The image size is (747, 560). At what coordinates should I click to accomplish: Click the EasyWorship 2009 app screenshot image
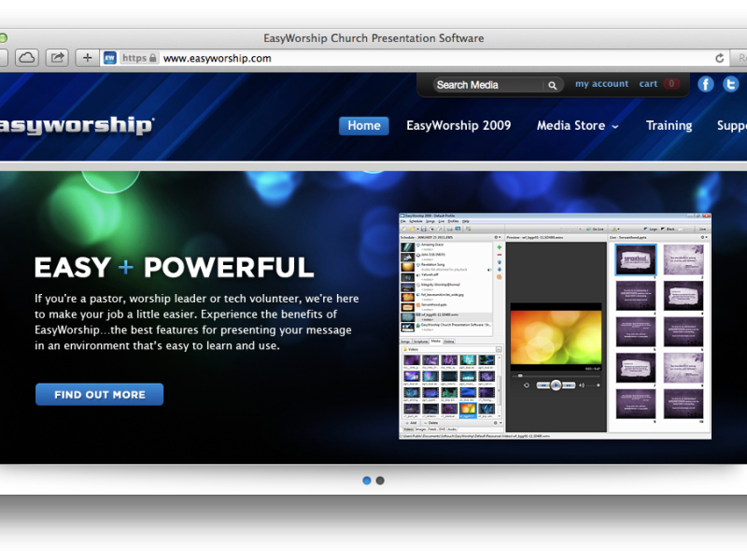tap(555, 326)
